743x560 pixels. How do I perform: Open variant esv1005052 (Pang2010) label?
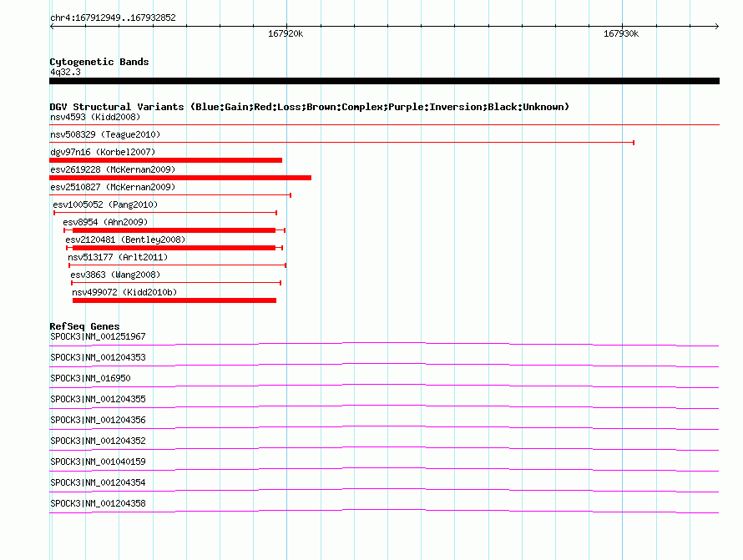click(105, 204)
